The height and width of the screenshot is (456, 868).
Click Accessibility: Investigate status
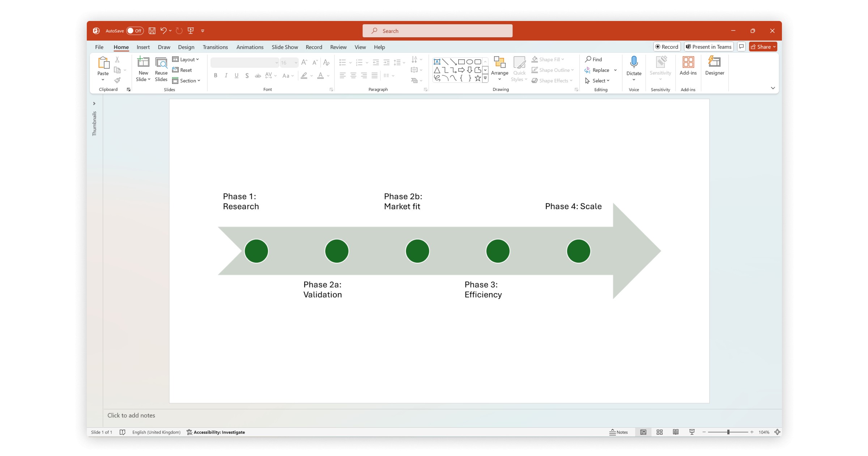coord(216,432)
